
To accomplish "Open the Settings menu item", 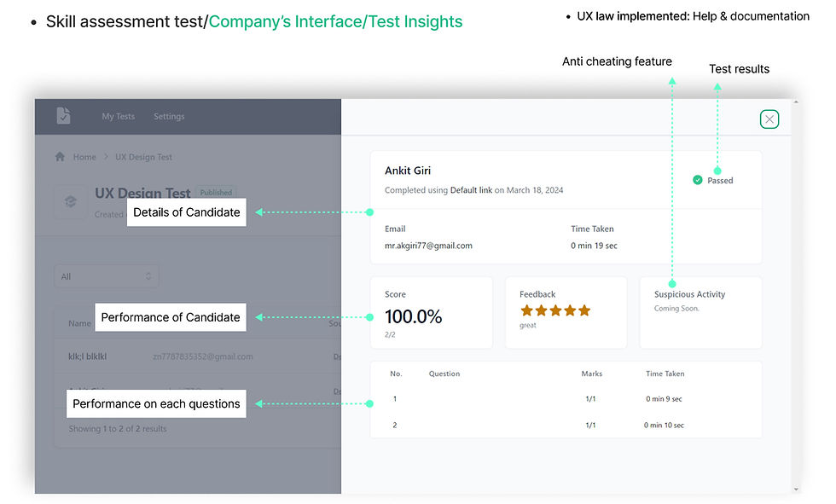I will (169, 117).
